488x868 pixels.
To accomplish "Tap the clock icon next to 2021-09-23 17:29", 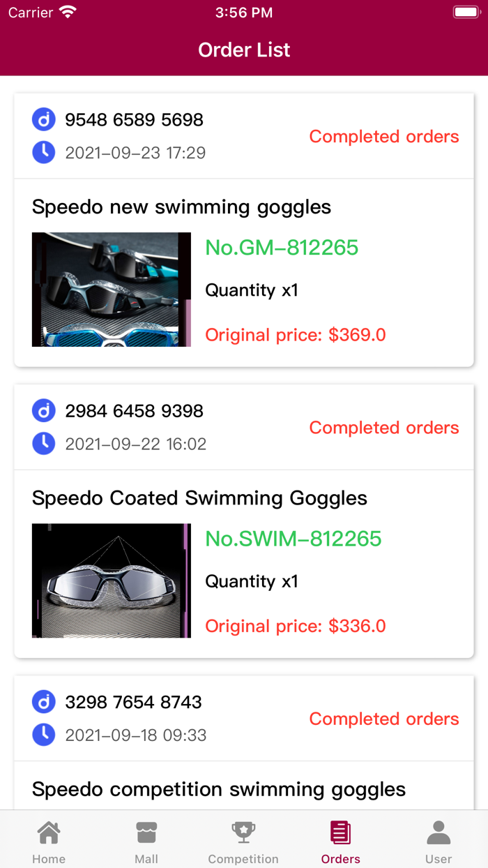I will (43, 152).
